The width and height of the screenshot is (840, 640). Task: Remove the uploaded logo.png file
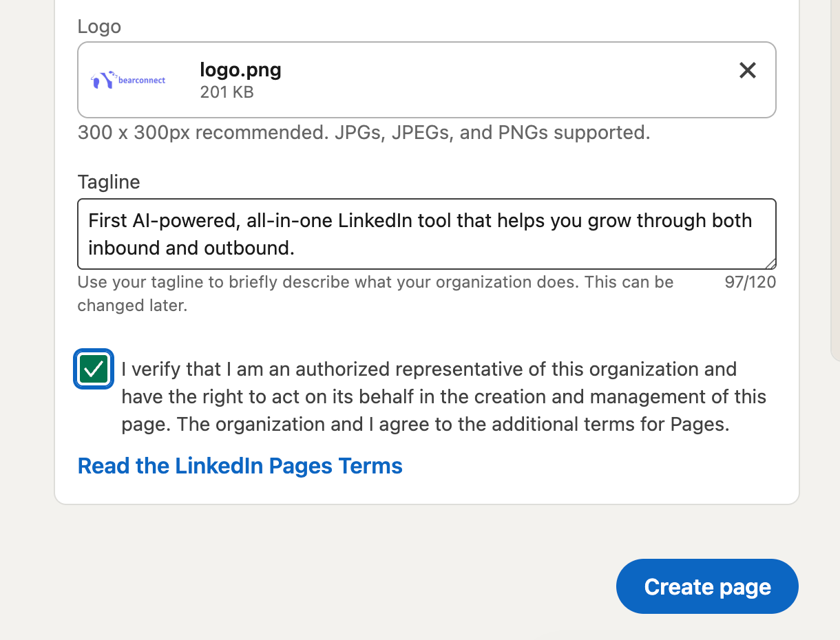pyautogui.click(x=747, y=70)
